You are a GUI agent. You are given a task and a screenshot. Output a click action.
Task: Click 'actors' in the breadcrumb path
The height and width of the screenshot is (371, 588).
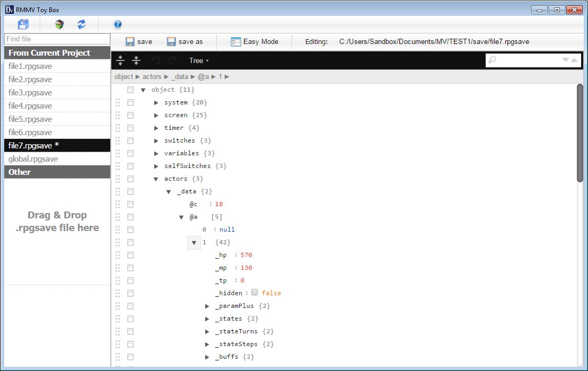[x=152, y=76]
